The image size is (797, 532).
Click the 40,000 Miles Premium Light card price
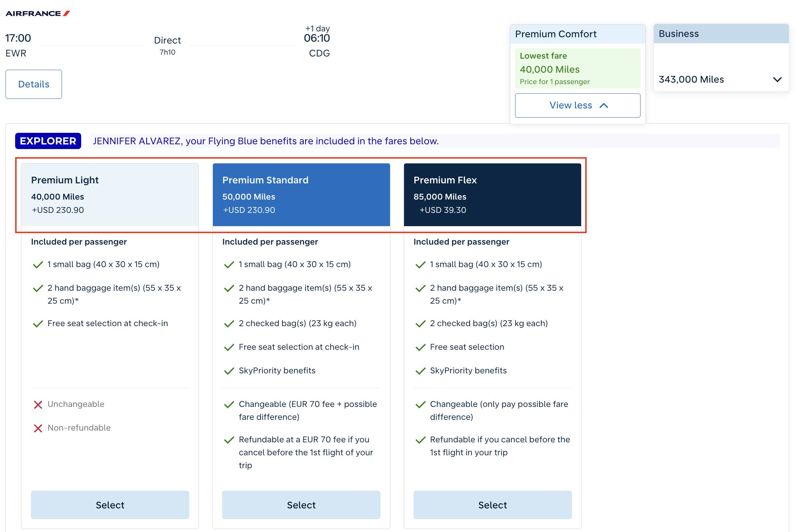(58, 197)
